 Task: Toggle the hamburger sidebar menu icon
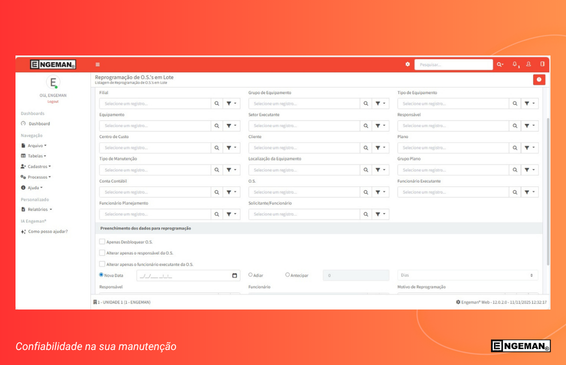pos(97,65)
